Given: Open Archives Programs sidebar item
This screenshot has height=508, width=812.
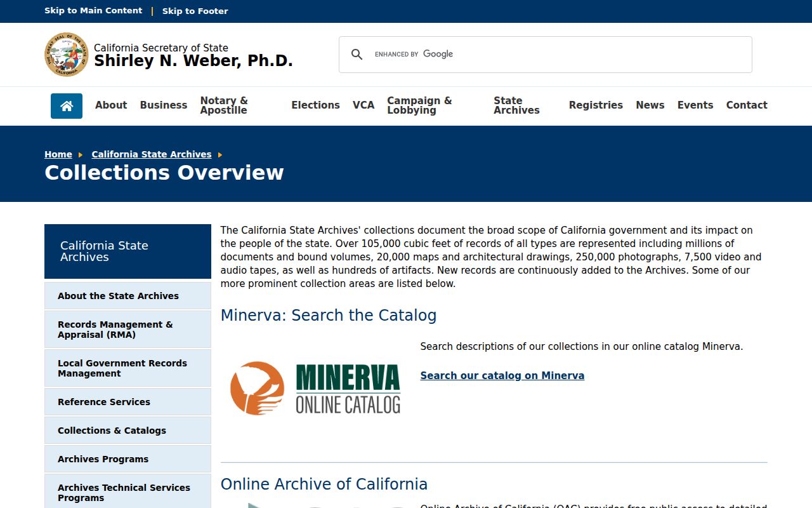Looking at the screenshot, I should pyautogui.click(x=128, y=459).
